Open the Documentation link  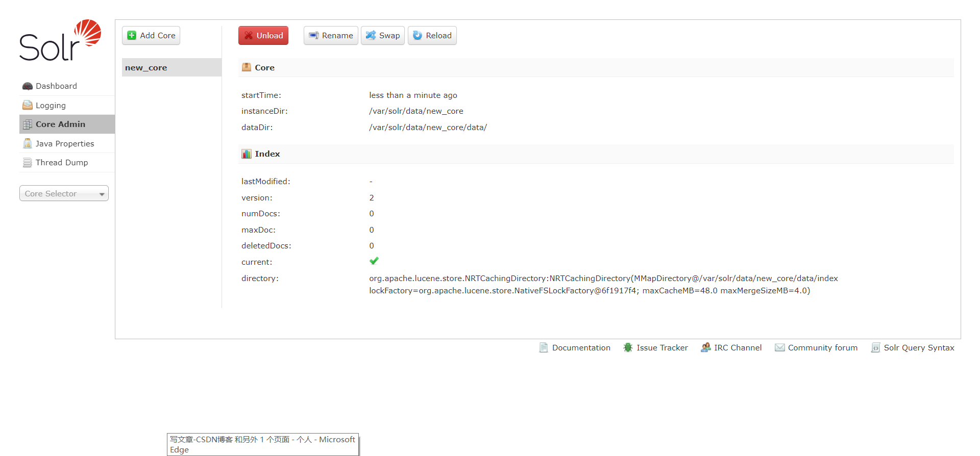(x=581, y=347)
